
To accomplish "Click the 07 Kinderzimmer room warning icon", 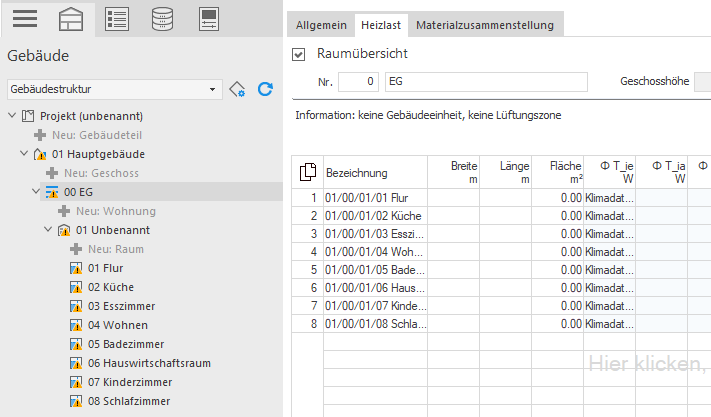I will pyautogui.click(x=76, y=383).
